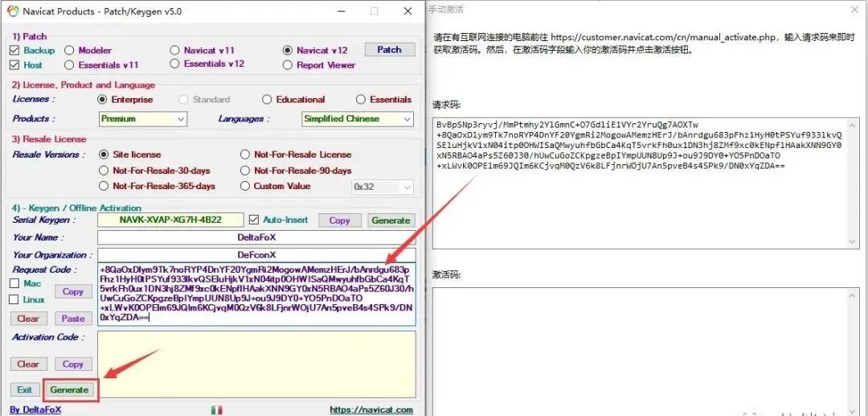Toggle the Mac checkbox

pyautogui.click(x=15, y=283)
